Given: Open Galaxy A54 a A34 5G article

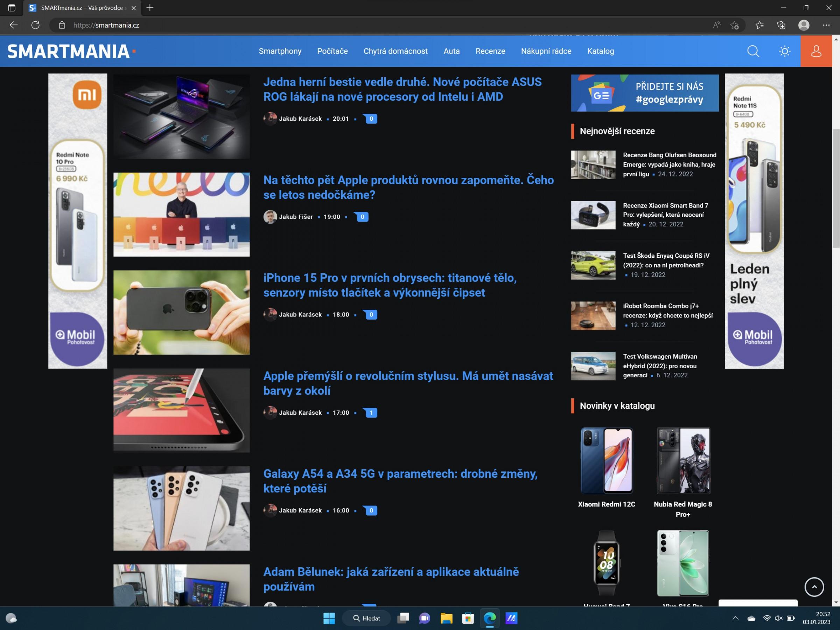Looking at the screenshot, I should point(400,481).
